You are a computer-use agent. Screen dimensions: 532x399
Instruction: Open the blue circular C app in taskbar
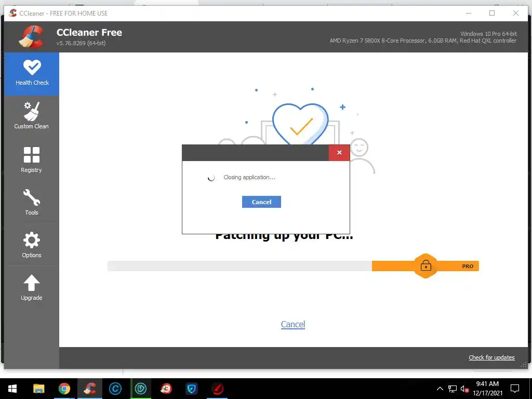(115, 389)
